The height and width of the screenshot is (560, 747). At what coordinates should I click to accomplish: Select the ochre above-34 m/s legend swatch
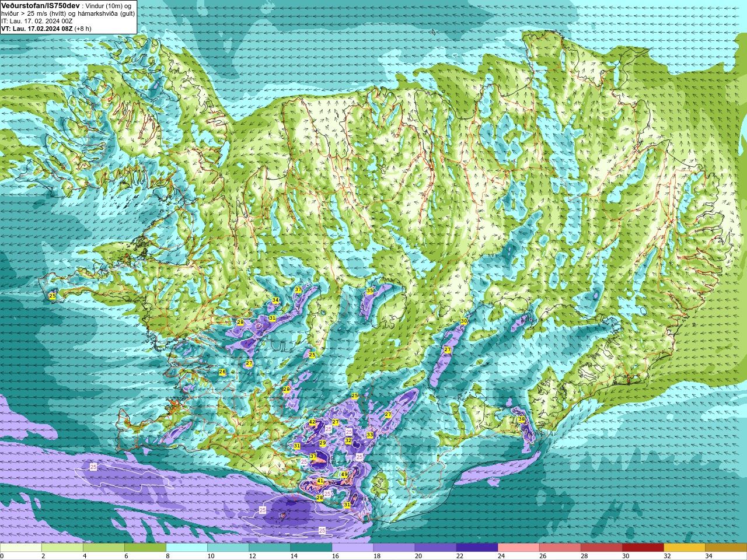coord(725,548)
